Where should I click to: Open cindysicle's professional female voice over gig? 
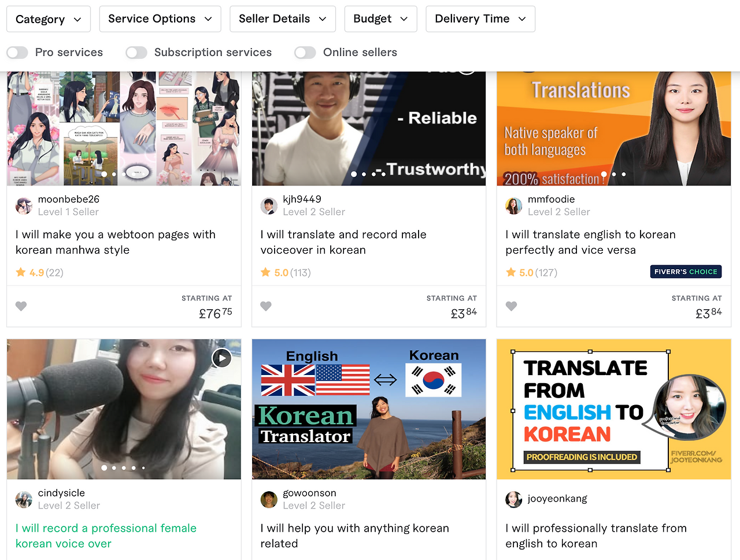(106, 535)
